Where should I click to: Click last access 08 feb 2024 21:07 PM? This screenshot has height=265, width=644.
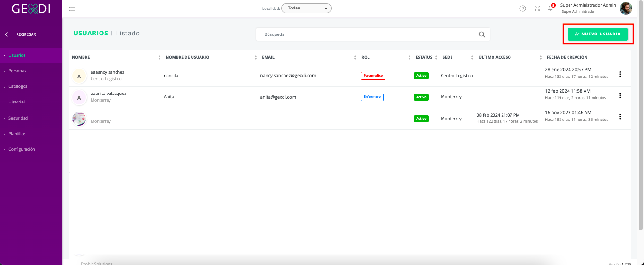click(498, 115)
